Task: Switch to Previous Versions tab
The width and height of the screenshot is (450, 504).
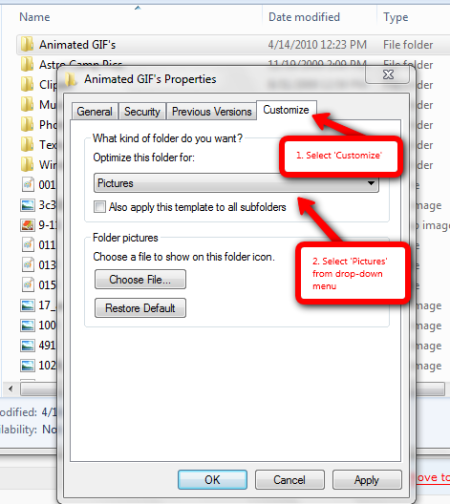Action: pos(212,111)
